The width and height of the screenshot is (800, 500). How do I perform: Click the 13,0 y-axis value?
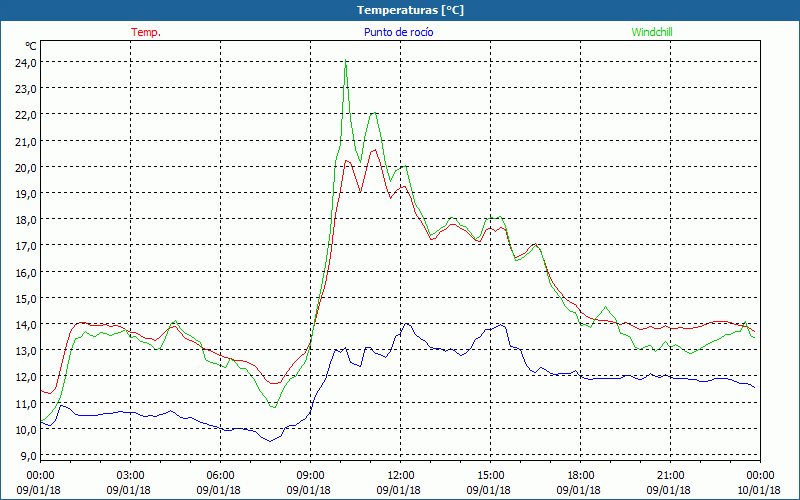point(25,351)
